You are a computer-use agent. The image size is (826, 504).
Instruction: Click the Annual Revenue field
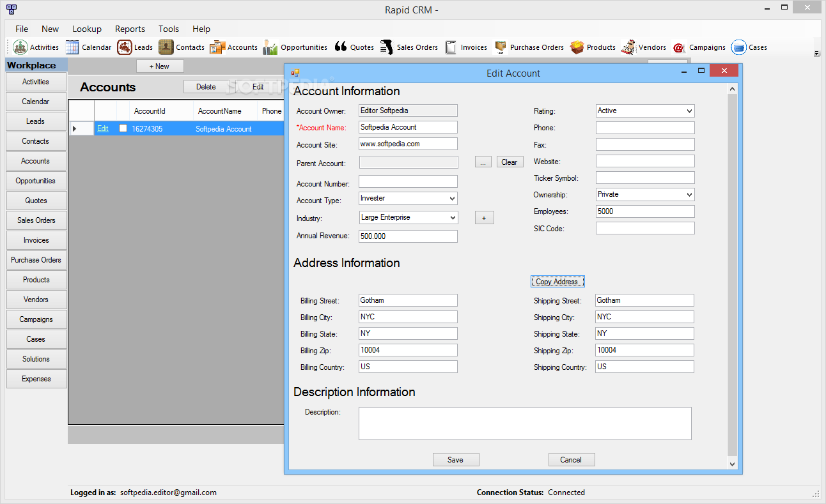[x=408, y=236]
